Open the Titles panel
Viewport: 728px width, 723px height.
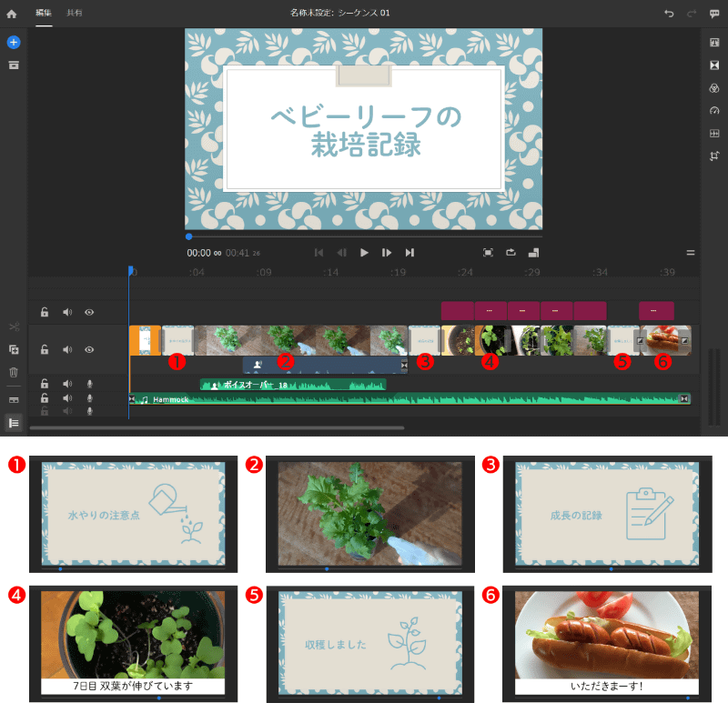click(713, 44)
